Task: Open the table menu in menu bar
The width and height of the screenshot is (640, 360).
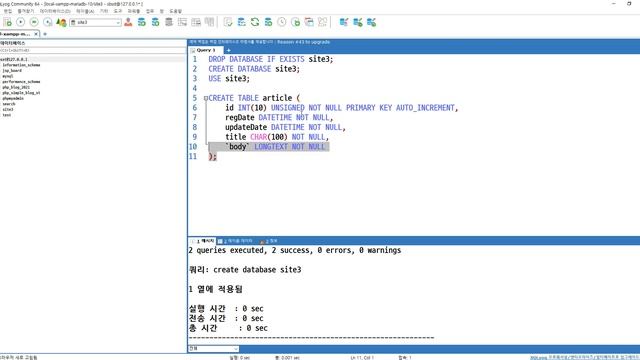Action: [85, 11]
